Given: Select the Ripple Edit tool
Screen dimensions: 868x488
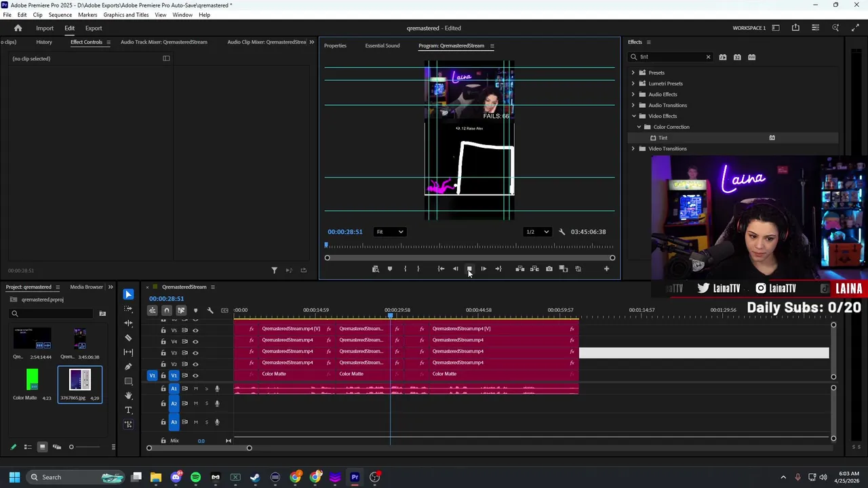Looking at the screenshot, I should point(128,323).
